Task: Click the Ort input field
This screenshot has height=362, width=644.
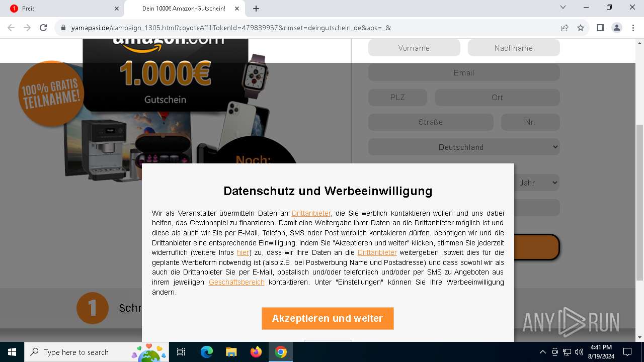Action: pyautogui.click(x=497, y=97)
